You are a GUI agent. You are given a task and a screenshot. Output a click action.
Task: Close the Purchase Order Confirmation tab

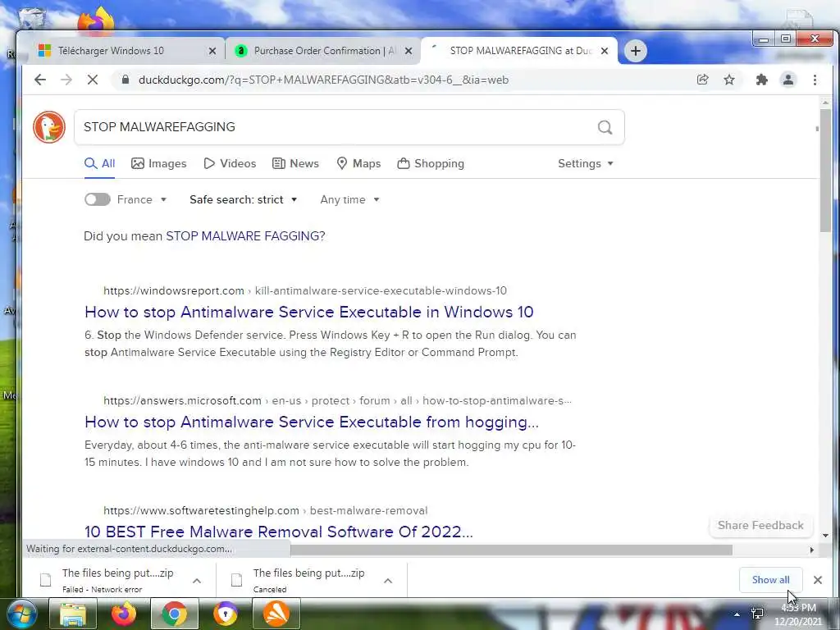409,51
